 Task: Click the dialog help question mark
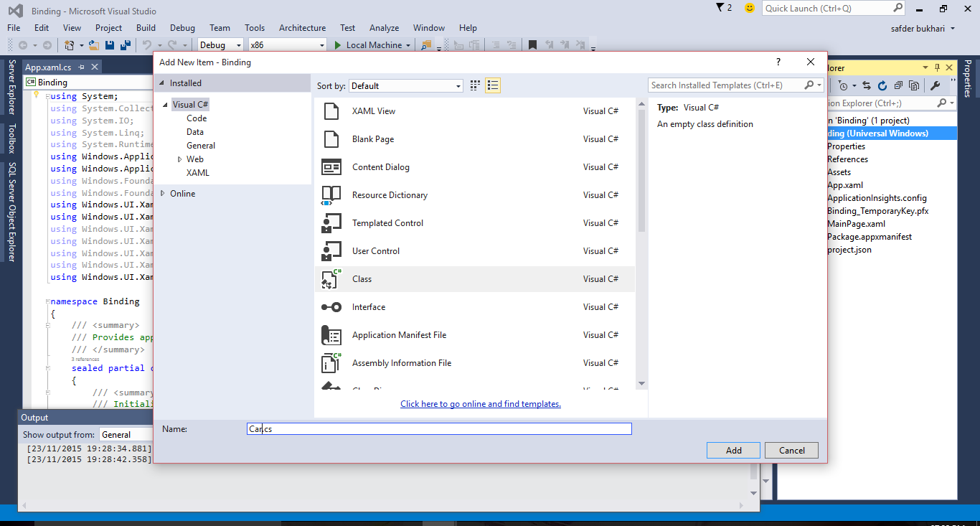[x=778, y=62]
